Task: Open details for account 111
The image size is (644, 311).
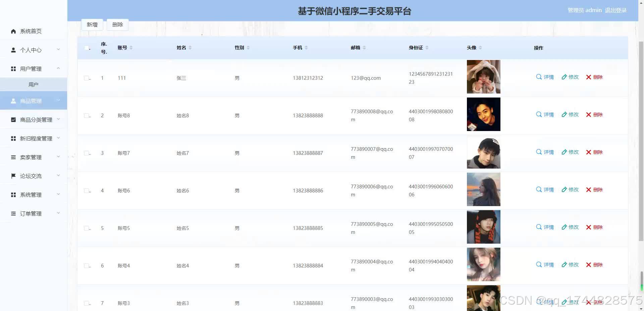Action: pyautogui.click(x=545, y=77)
